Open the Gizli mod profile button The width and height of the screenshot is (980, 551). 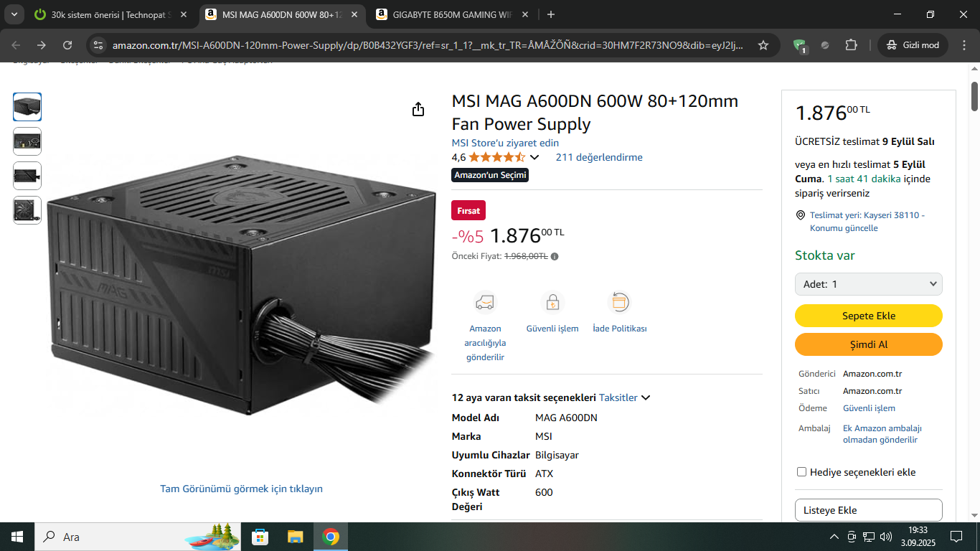click(913, 45)
